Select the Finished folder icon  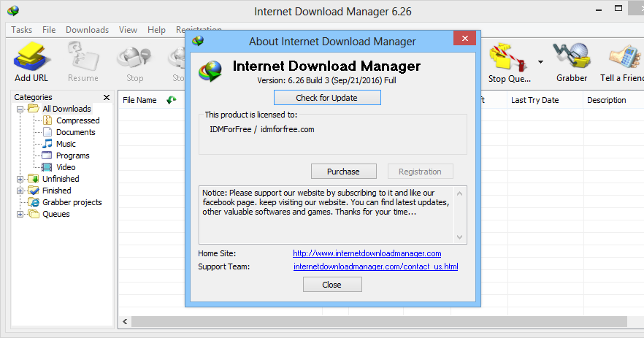34,191
